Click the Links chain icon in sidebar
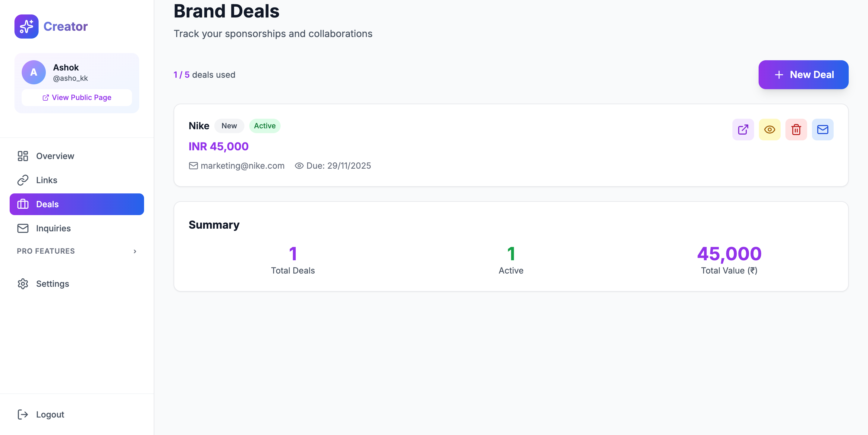 click(x=23, y=180)
